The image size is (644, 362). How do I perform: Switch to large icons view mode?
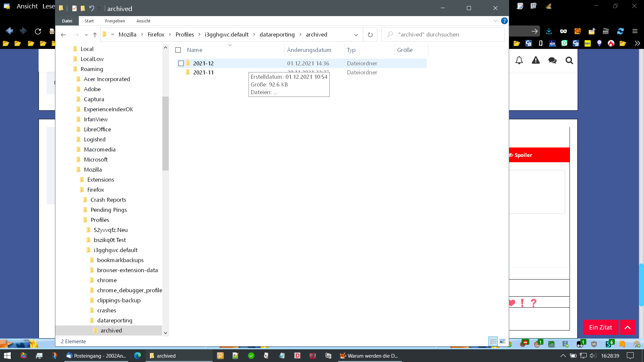(502, 341)
